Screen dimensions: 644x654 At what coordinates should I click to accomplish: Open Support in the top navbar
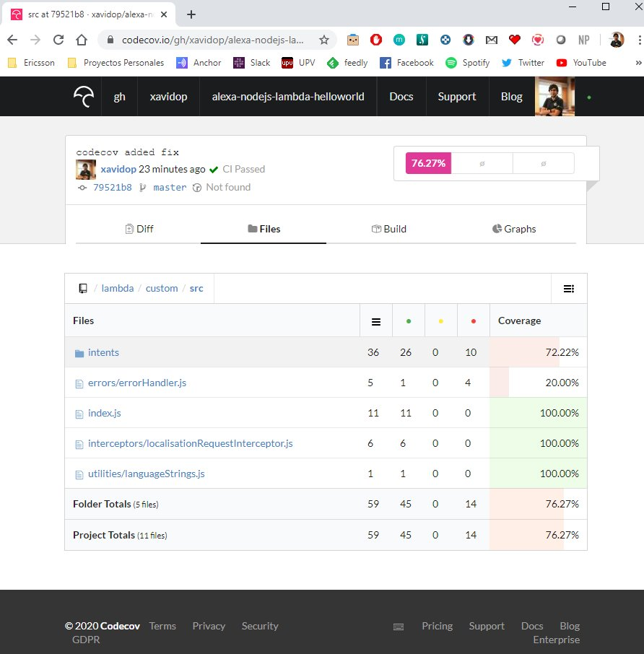[x=457, y=96]
